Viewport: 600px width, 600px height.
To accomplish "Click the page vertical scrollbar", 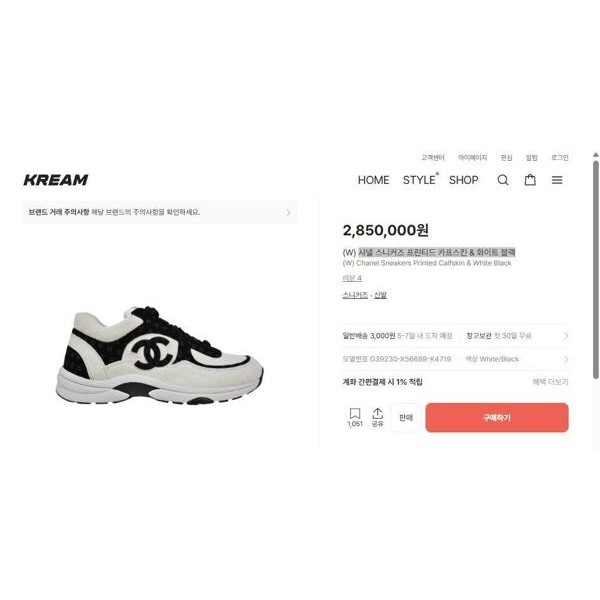I will click(x=596, y=270).
